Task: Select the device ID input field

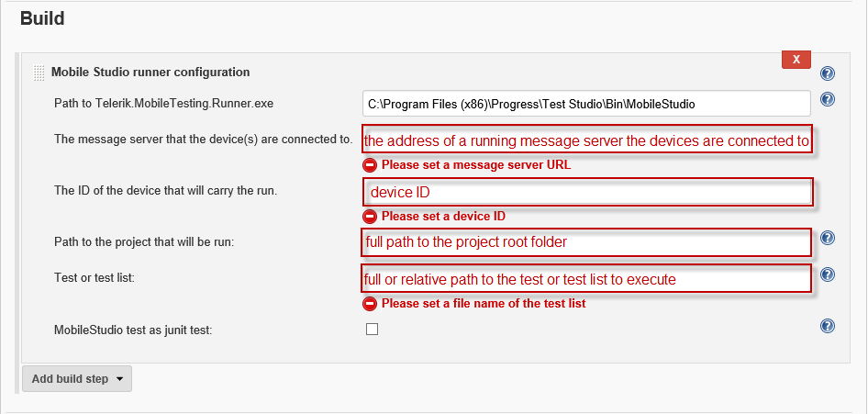Action: [x=587, y=192]
